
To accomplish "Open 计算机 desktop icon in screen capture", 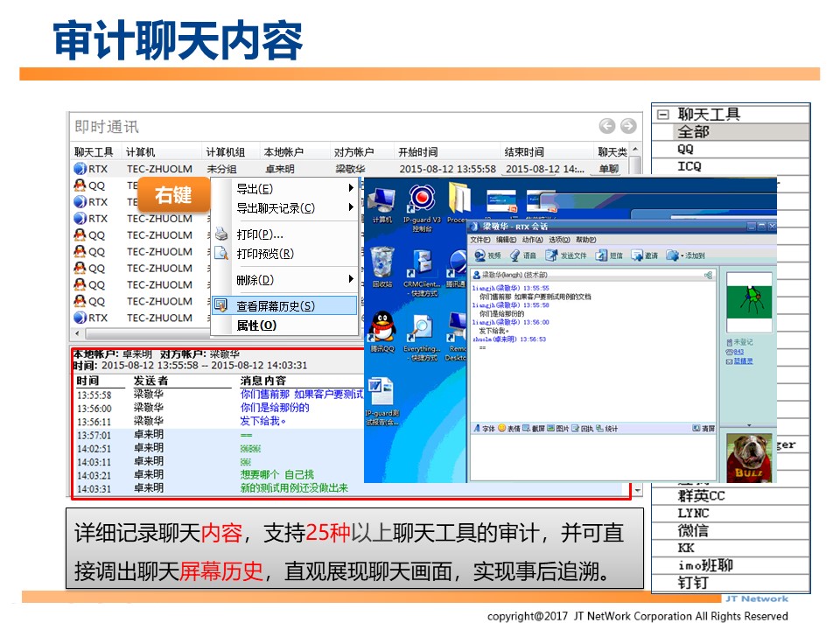I will (x=382, y=206).
